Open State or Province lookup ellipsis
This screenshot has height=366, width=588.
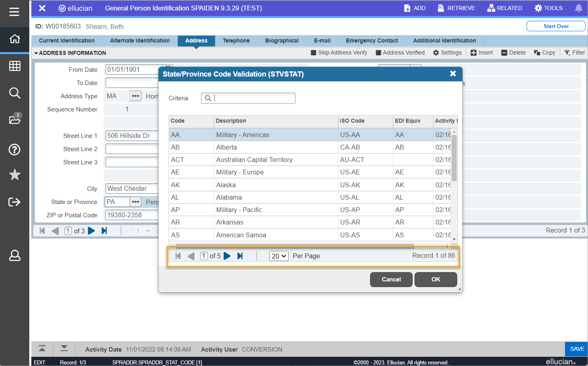coord(135,202)
